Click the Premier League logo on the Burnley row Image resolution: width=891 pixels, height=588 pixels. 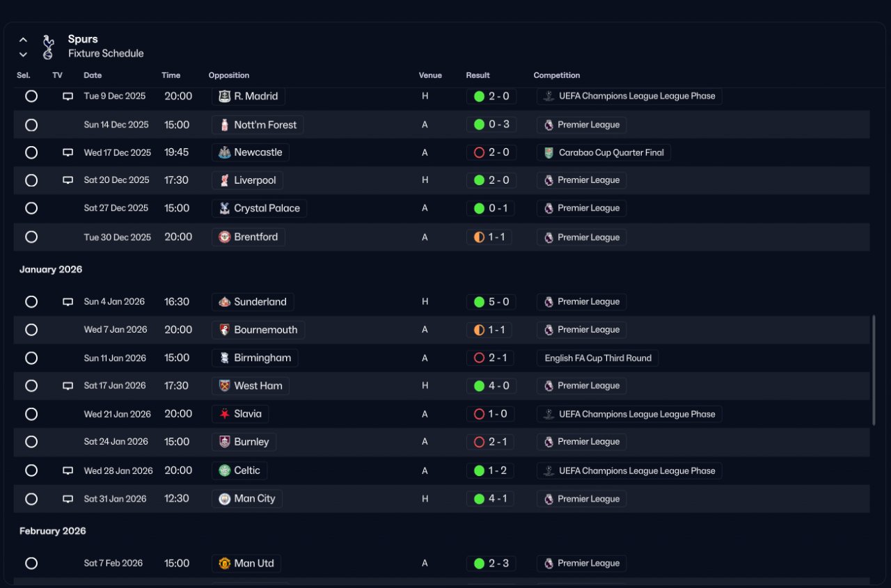point(549,442)
